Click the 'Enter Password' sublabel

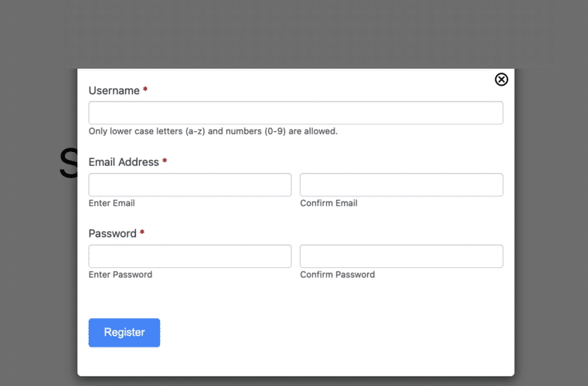point(121,275)
